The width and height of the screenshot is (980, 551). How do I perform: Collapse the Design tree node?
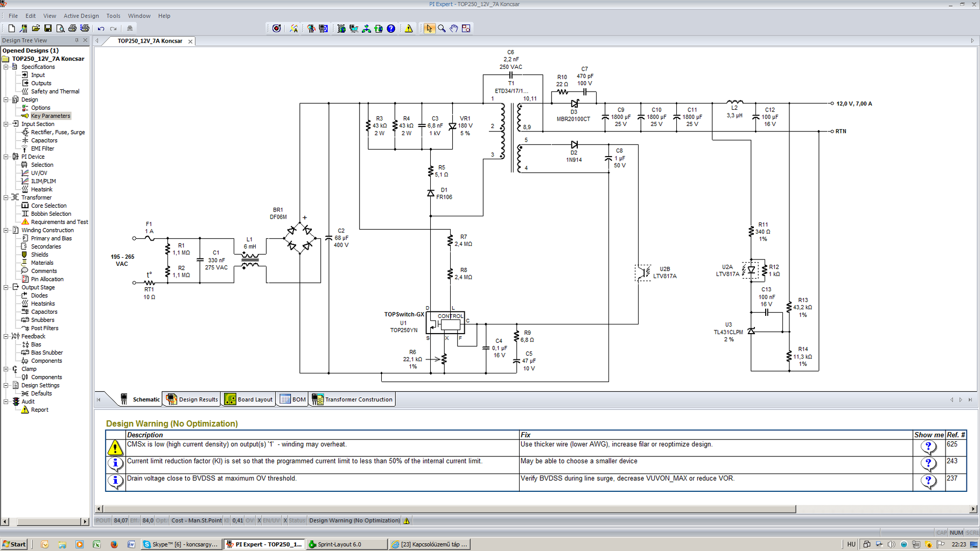click(6, 100)
